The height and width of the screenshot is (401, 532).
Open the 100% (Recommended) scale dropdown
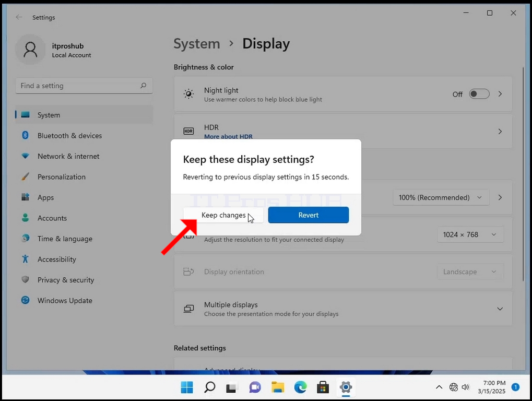click(x=441, y=197)
